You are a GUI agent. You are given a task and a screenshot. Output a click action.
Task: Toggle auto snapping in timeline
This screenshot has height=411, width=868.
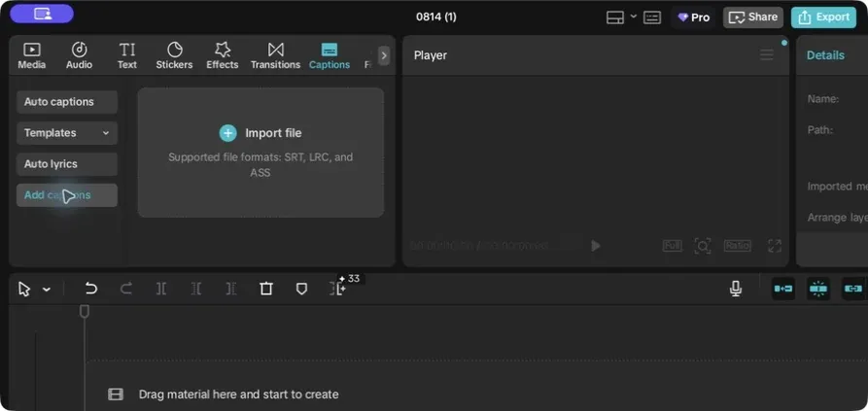point(818,289)
